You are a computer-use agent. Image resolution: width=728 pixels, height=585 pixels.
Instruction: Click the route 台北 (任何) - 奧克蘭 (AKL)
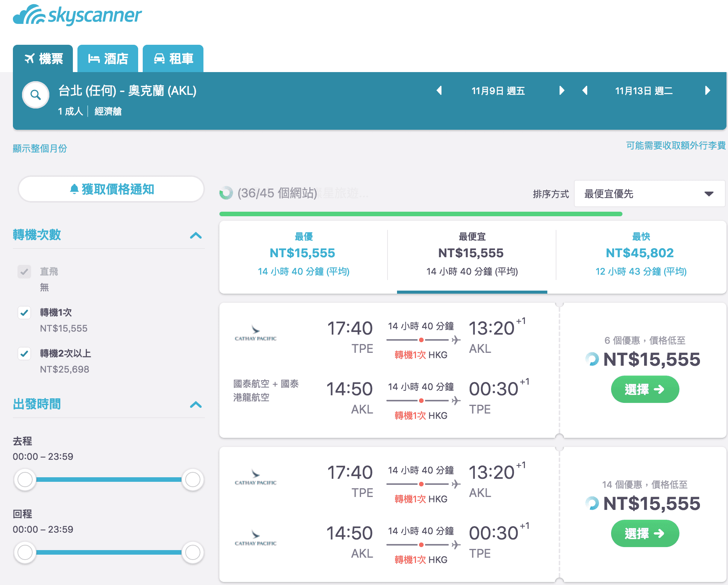tap(127, 91)
